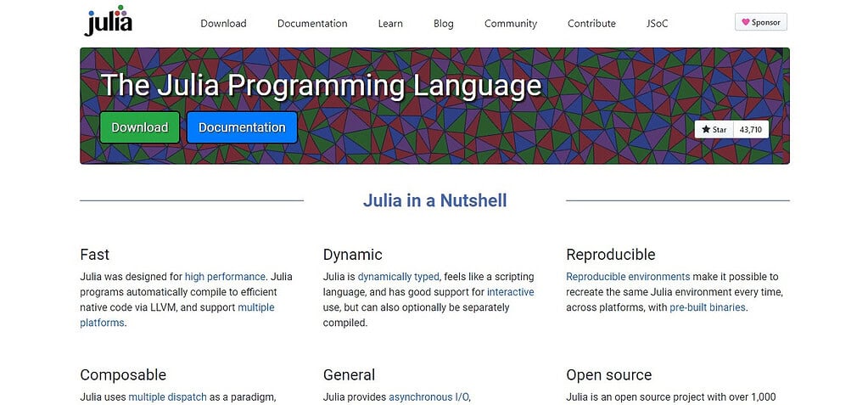This screenshot has width=868, height=405.
Task: Open the Reproducible environments link
Action: [x=628, y=277]
